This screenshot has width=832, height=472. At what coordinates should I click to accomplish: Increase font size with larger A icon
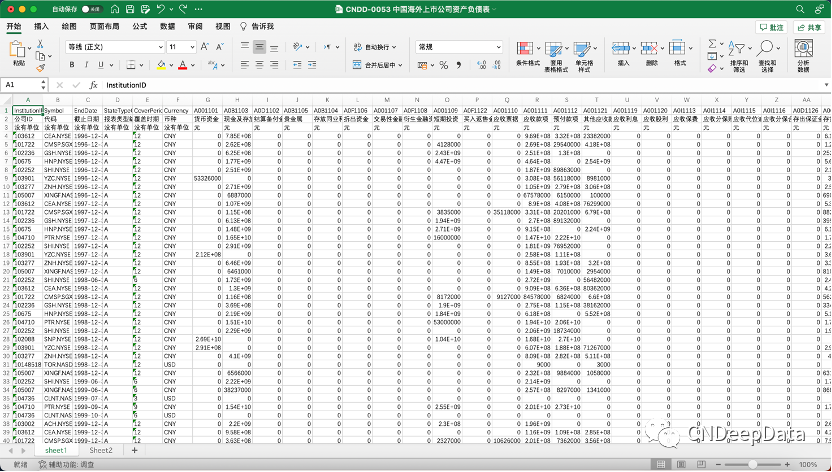pyautogui.click(x=205, y=47)
